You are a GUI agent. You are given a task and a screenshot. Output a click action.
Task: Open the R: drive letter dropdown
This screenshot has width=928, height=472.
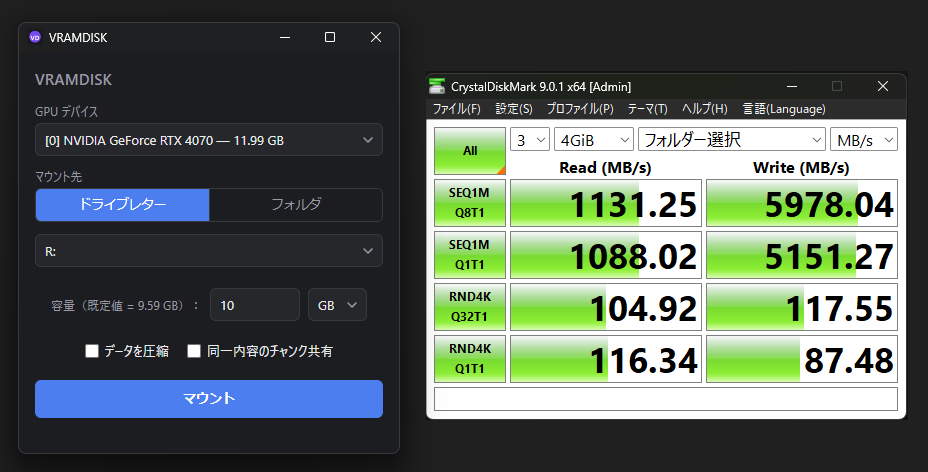[x=209, y=251]
